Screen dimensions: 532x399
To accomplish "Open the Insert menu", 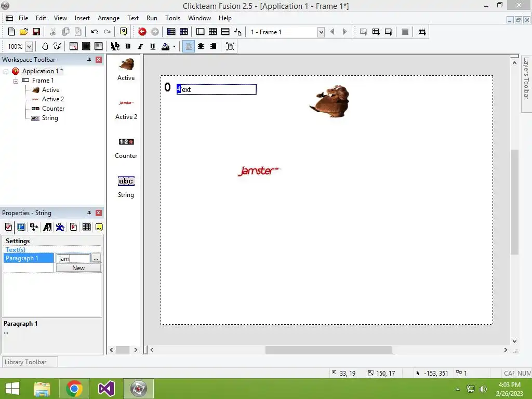I will point(82,18).
